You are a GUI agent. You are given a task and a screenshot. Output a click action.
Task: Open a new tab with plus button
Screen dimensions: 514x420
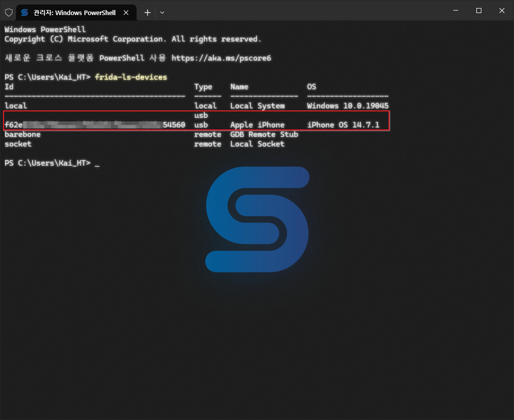coord(148,13)
